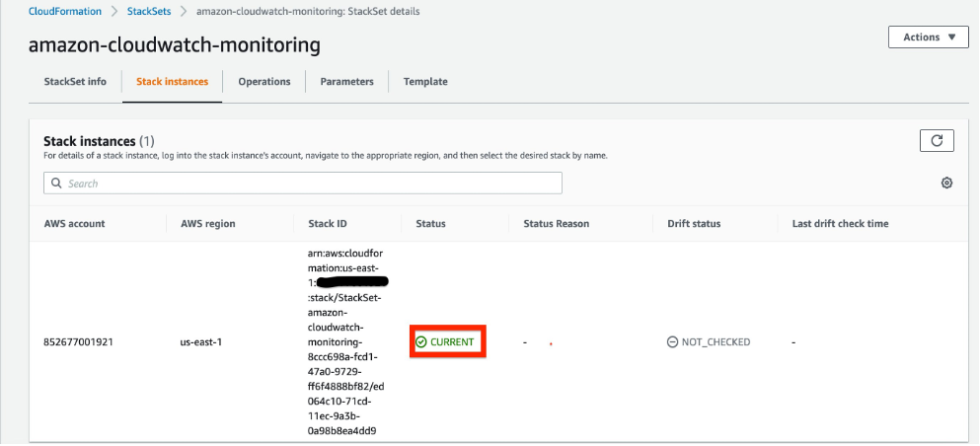Screen dimensions: 980x446
Task: Navigate to StackSets breadcrumb link
Action: (x=149, y=11)
